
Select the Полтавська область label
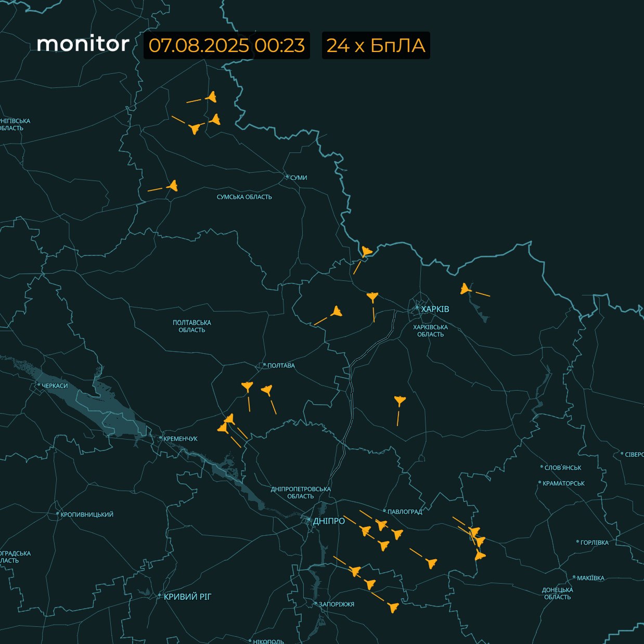click(192, 326)
